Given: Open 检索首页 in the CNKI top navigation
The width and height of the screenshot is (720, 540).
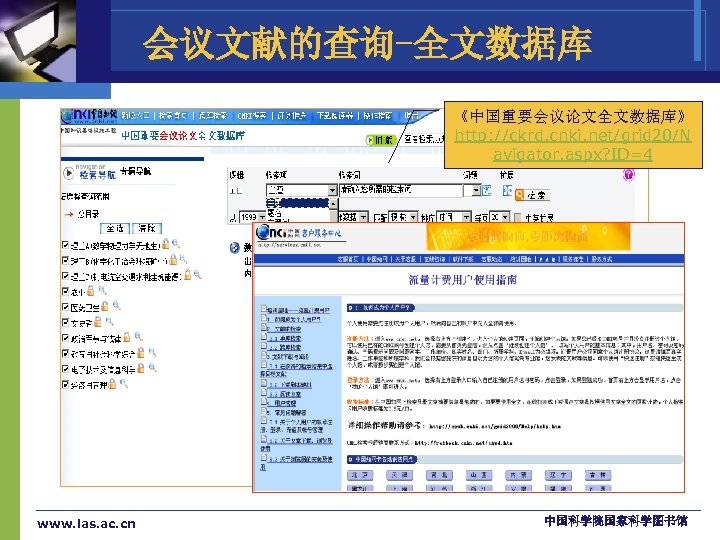Looking at the screenshot, I should pos(173,116).
